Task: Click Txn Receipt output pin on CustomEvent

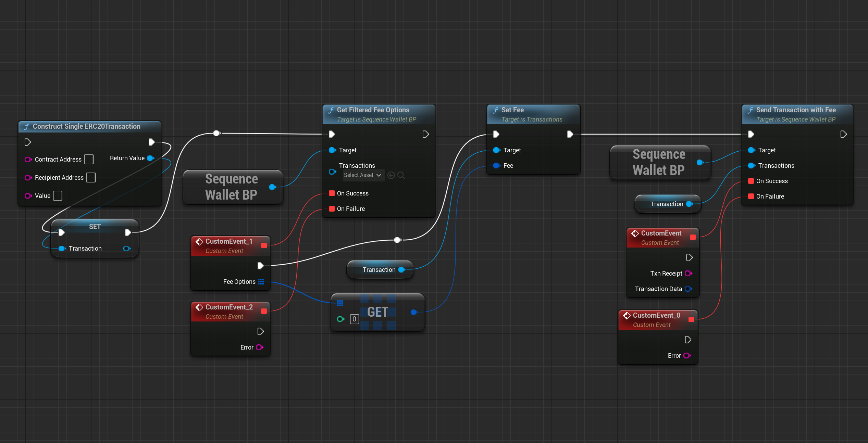Action: click(x=688, y=273)
